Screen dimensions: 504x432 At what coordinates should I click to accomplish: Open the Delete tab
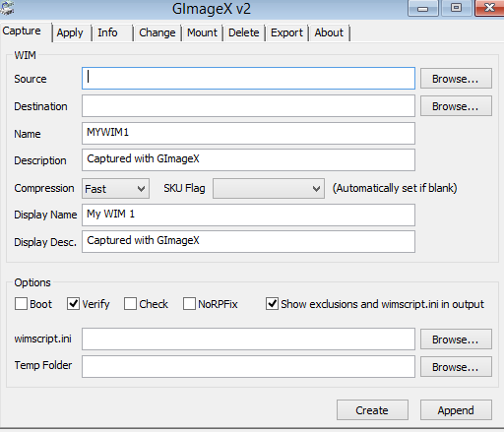point(244,32)
